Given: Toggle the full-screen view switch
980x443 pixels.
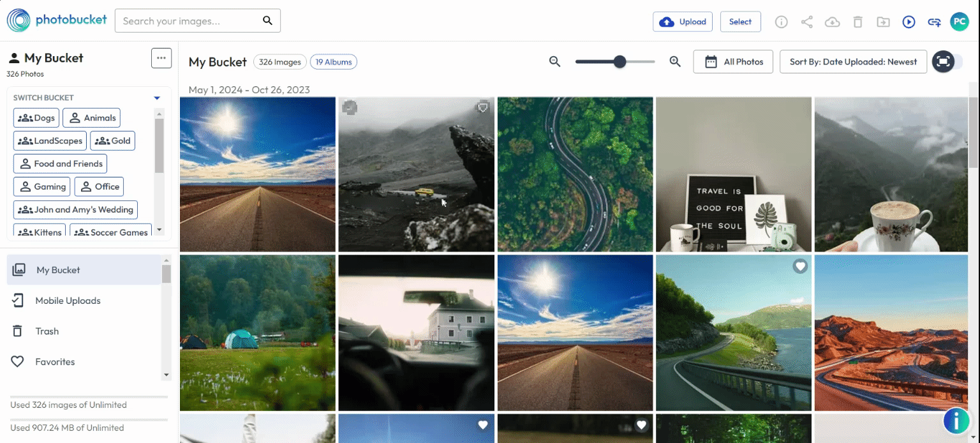Looking at the screenshot, I should (x=947, y=61).
